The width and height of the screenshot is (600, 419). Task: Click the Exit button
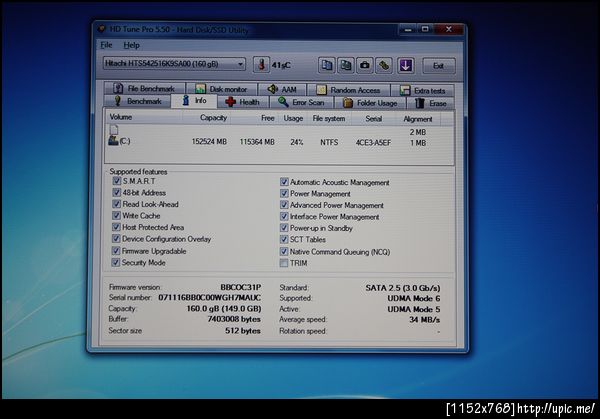[439, 66]
